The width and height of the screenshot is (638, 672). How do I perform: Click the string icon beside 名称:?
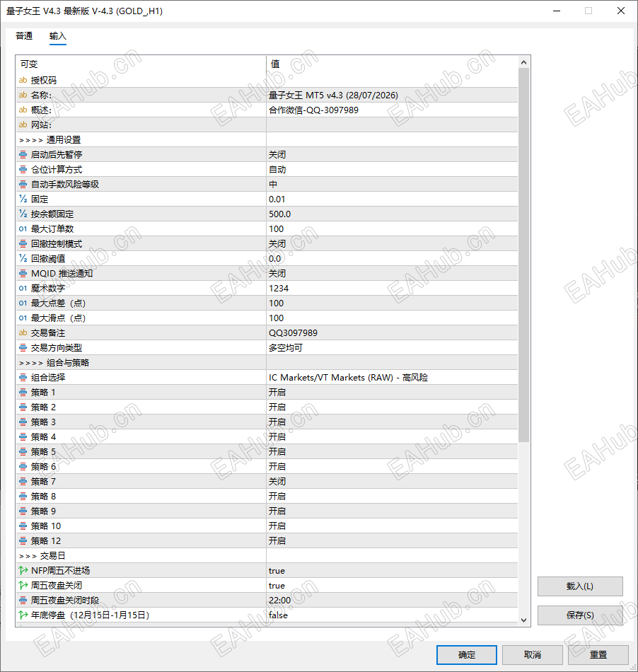(23, 95)
